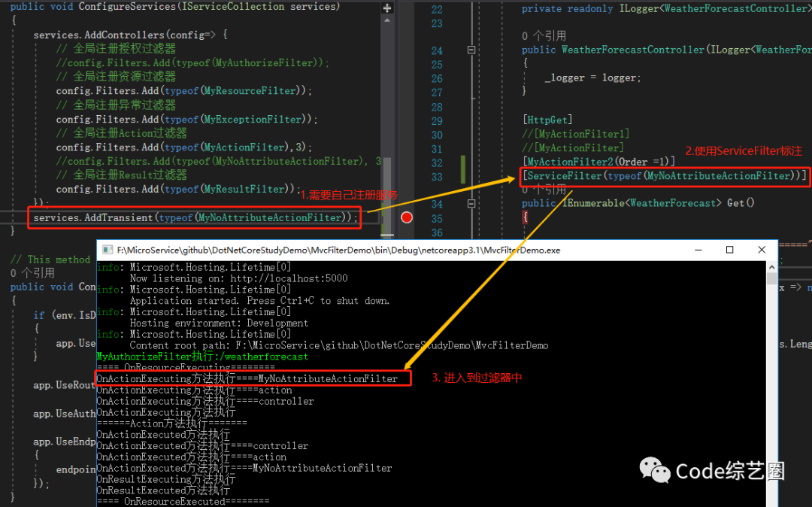Click the "OnActionExecuted方法执行====action" console line
Image resolution: width=812 pixels, height=507 pixels.
point(192,457)
